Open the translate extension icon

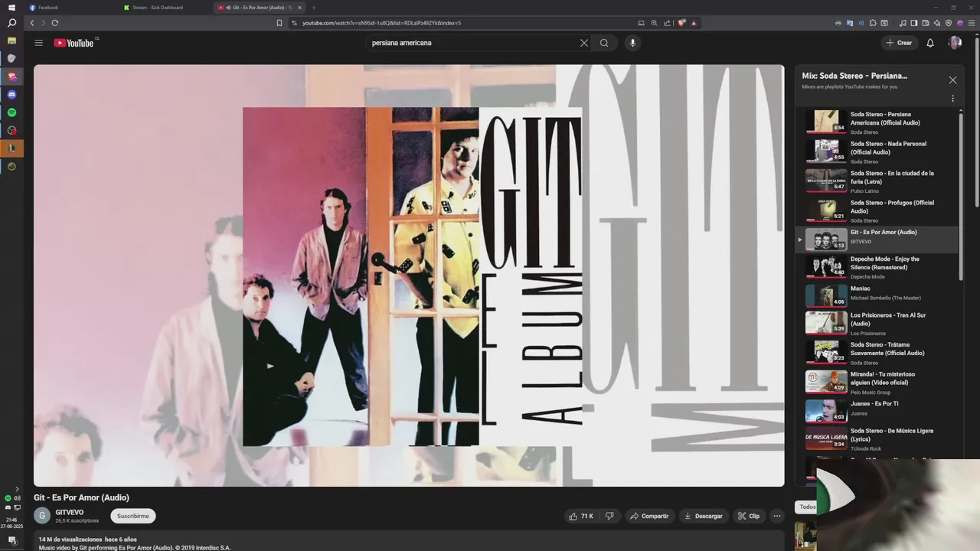click(850, 23)
